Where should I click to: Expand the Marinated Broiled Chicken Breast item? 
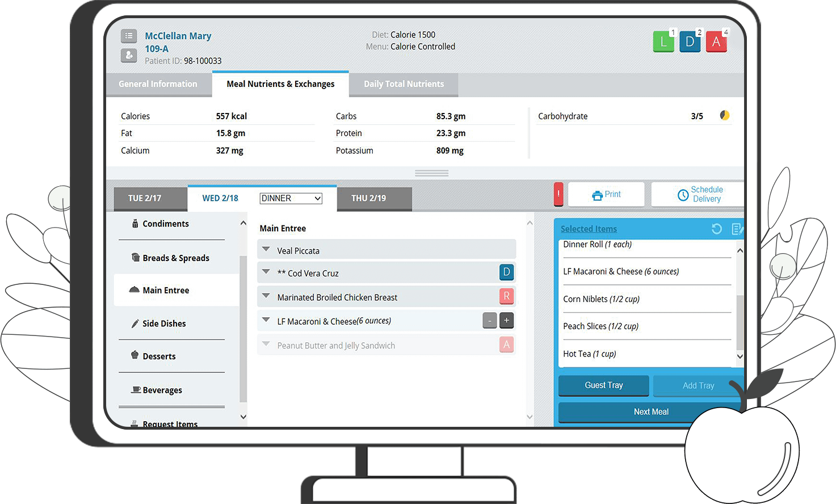tap(266, 296)
